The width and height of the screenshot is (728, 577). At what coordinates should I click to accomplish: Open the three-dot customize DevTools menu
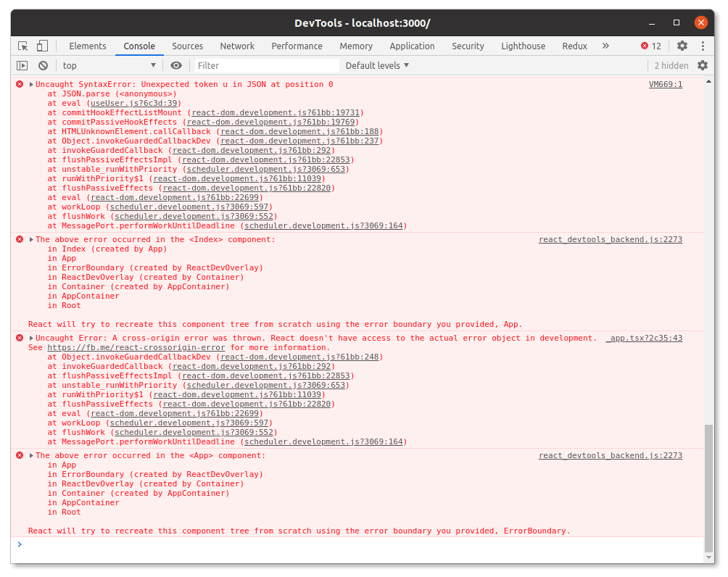tap(703, 46)
